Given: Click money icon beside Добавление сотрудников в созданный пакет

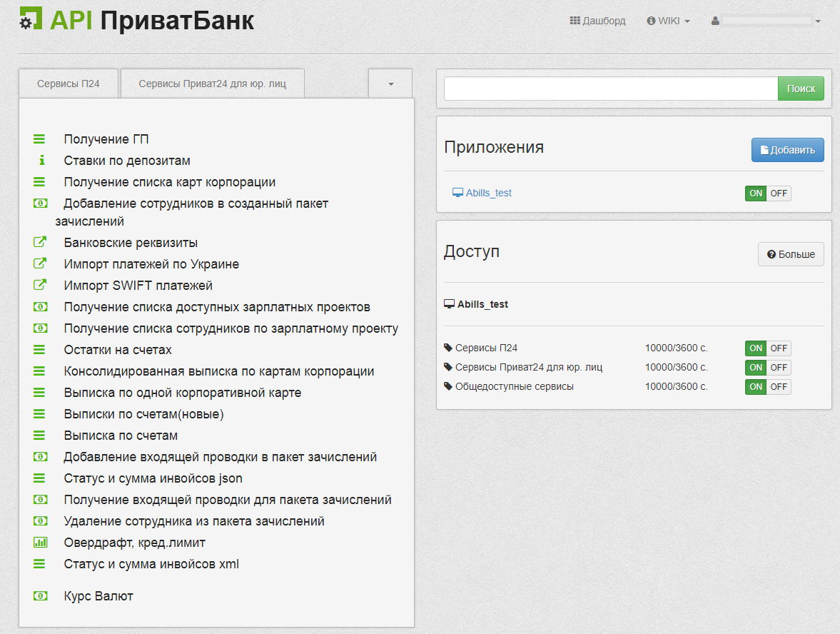Looking at the screenshot, I should 40,203.
